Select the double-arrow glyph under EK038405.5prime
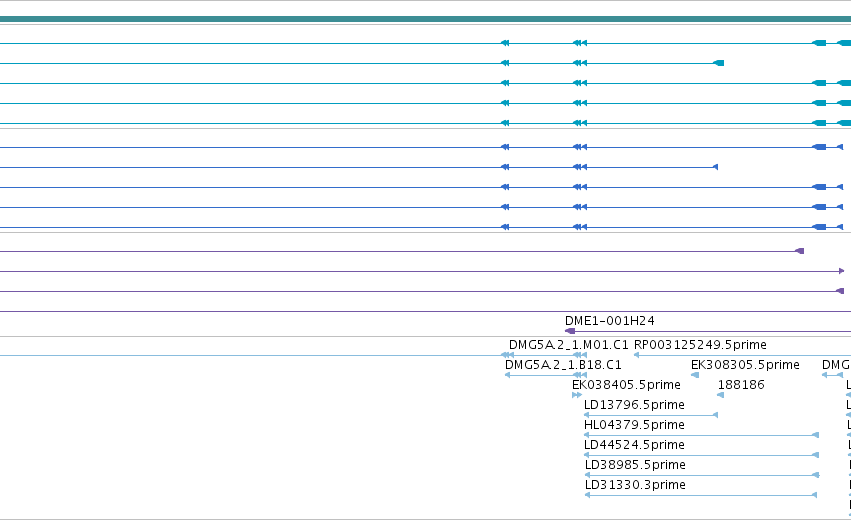 577,395
